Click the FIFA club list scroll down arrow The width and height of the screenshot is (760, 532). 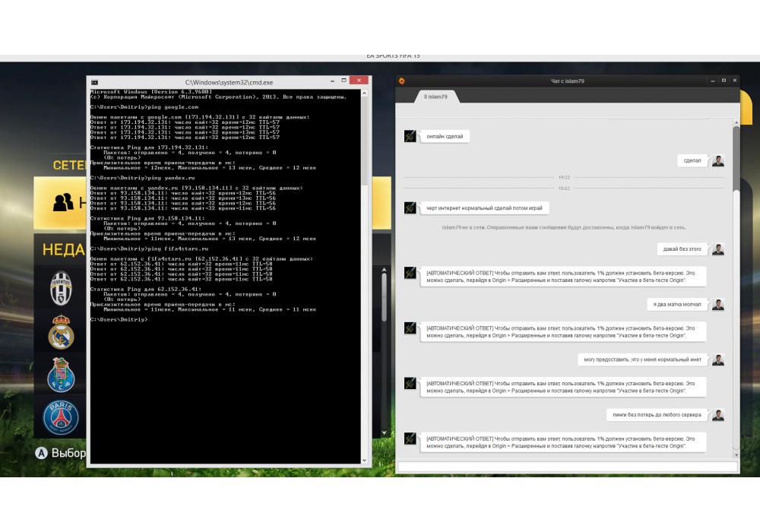point(384,432)
